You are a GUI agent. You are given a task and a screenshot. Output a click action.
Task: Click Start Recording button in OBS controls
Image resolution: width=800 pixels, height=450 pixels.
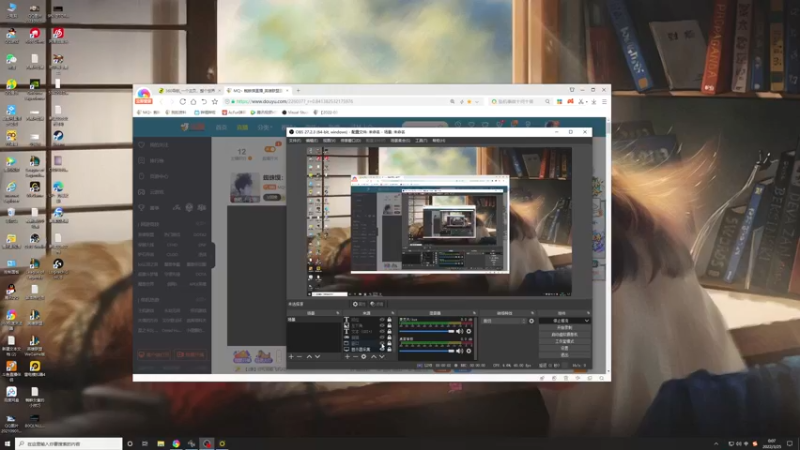pyautogui.click(x=564, y=328)
